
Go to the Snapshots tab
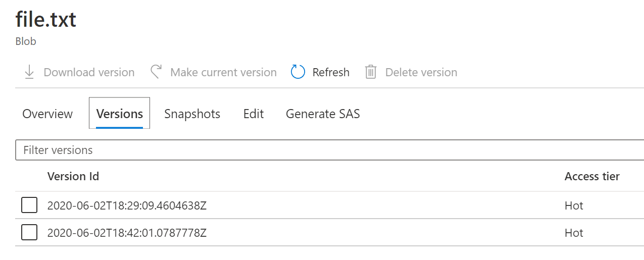point(192,114)
